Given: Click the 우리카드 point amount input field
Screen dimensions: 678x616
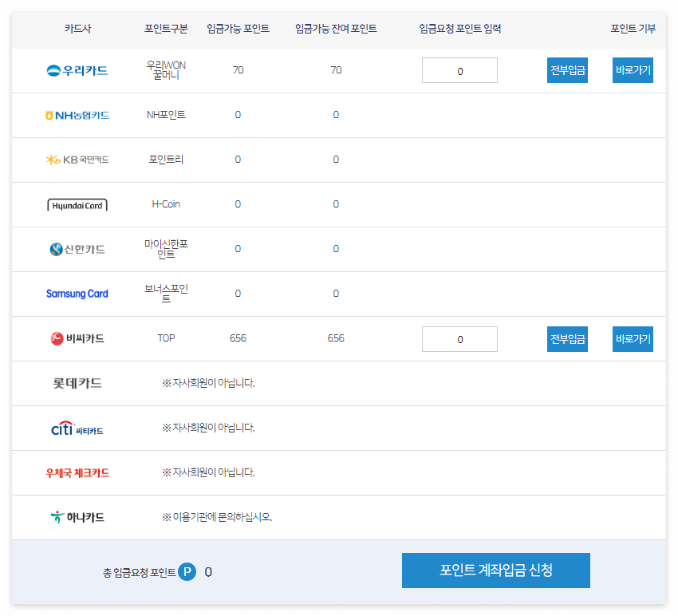Looking at the screenshot, I should 459,70.
